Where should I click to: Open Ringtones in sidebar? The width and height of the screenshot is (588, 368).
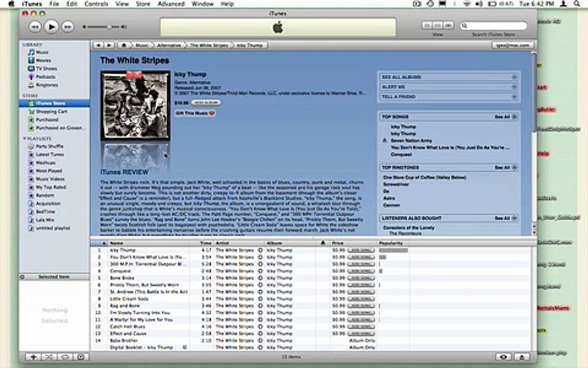tap(47, 85)
